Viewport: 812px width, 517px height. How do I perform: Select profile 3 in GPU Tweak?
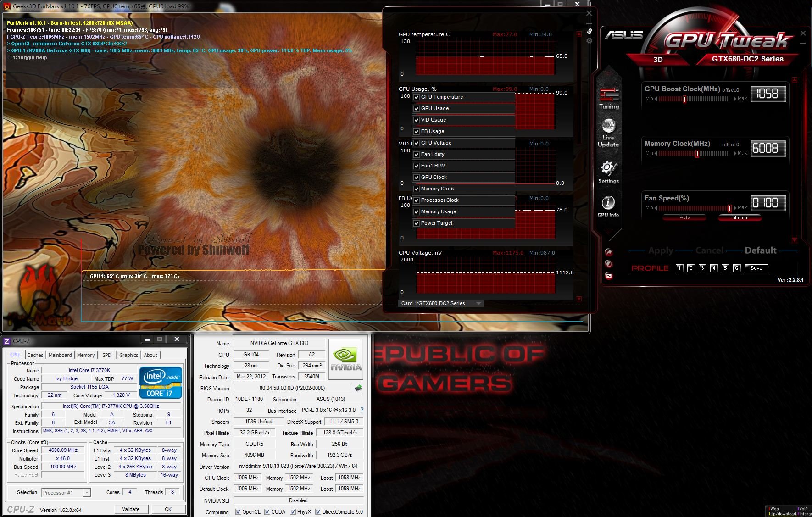point(702,268)
